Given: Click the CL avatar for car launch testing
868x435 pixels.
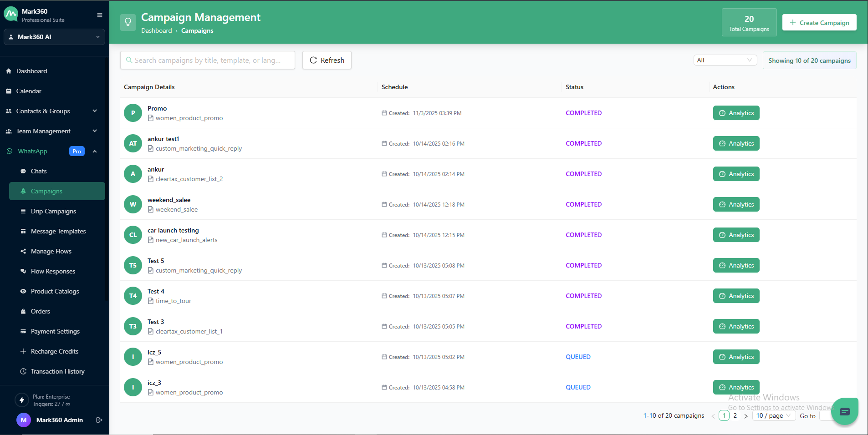Looking at the screenshot, I should pyautogui.click(x=133, y=235).
